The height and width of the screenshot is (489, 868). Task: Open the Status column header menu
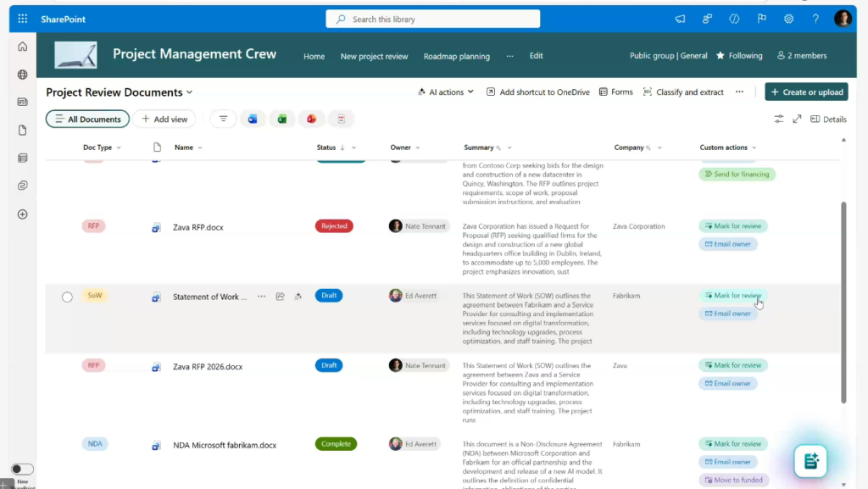[353, 147]
